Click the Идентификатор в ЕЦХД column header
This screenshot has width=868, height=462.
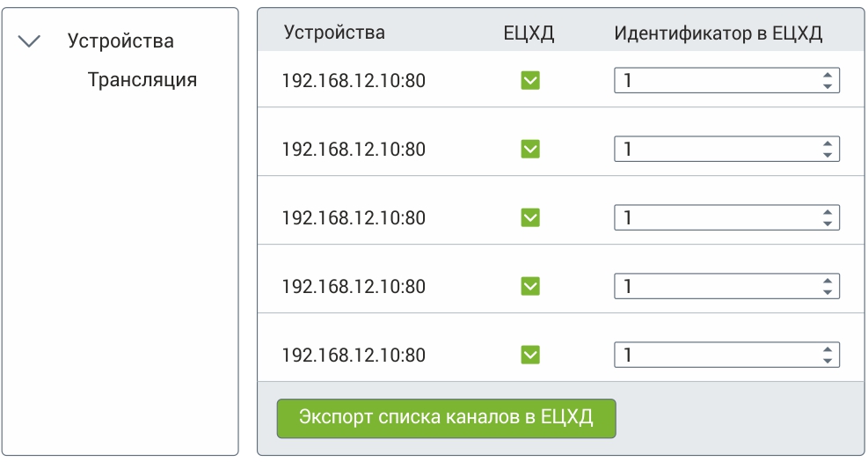pyautogui.click(x=718, y=33)
